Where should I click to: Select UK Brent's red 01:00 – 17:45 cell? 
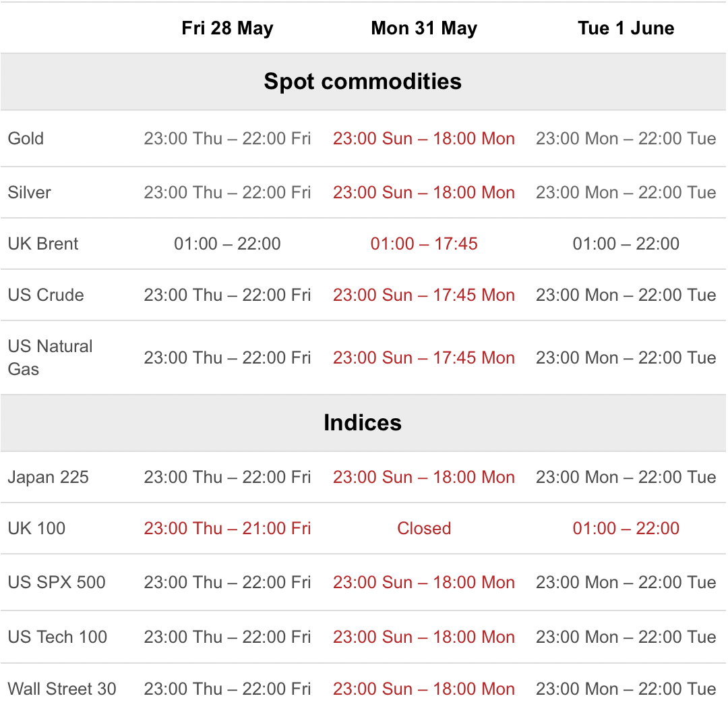click(x=424, y=244)
